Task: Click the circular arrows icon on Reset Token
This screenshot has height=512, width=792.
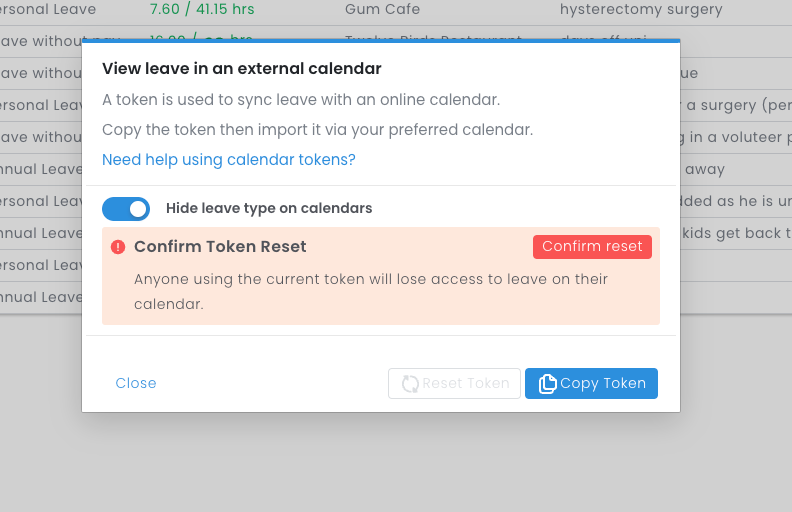Action: tap(410, 384)
